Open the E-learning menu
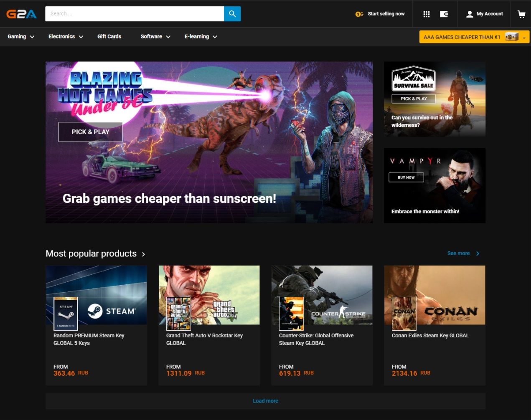 point(197,37)
